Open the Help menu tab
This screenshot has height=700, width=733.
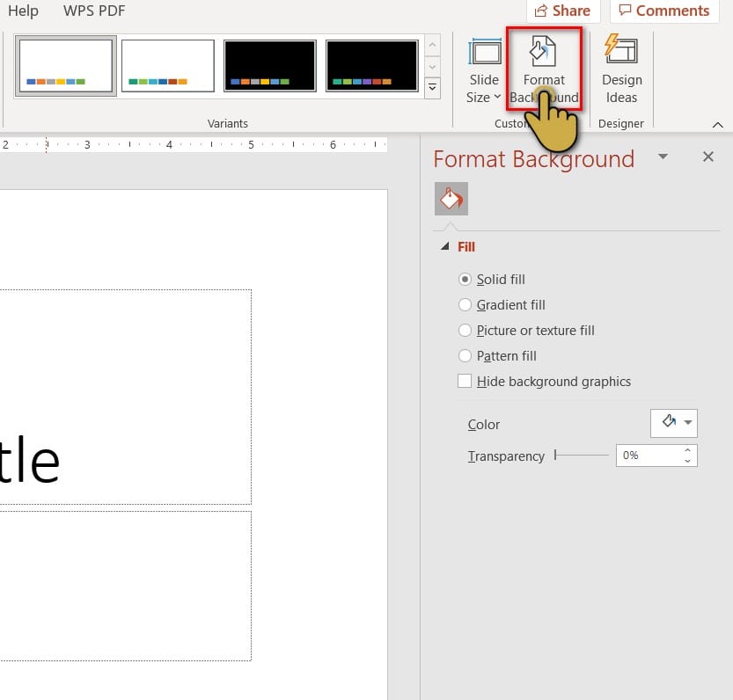pyautogui.click(x=23, y=11)
